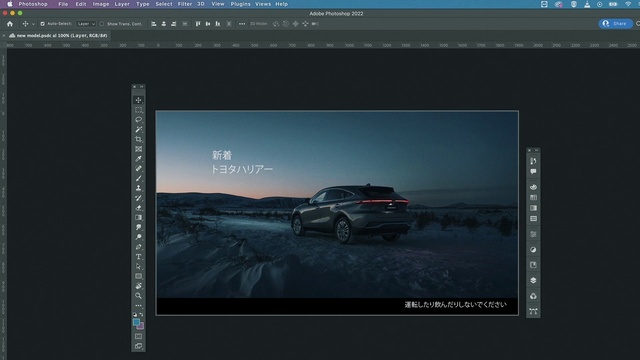Open the Libraries panel icon
This screenshot has width=640, height=360.
pyautogui.click(x=533, y=265)
